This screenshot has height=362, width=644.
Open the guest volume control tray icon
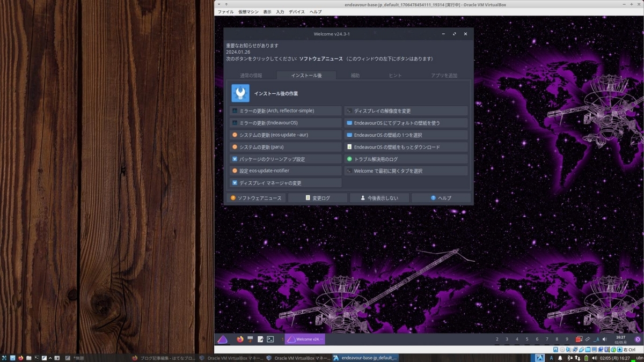point(605,339)
